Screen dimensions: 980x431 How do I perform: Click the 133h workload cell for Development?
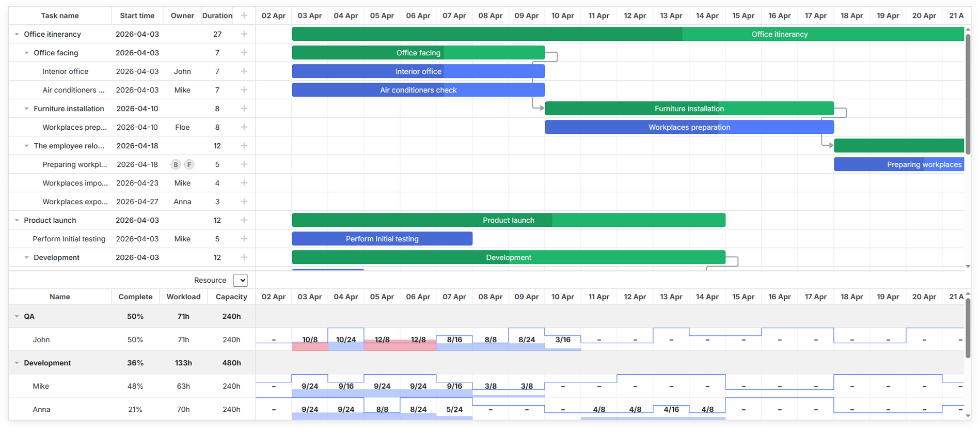[x=183, y=363]
